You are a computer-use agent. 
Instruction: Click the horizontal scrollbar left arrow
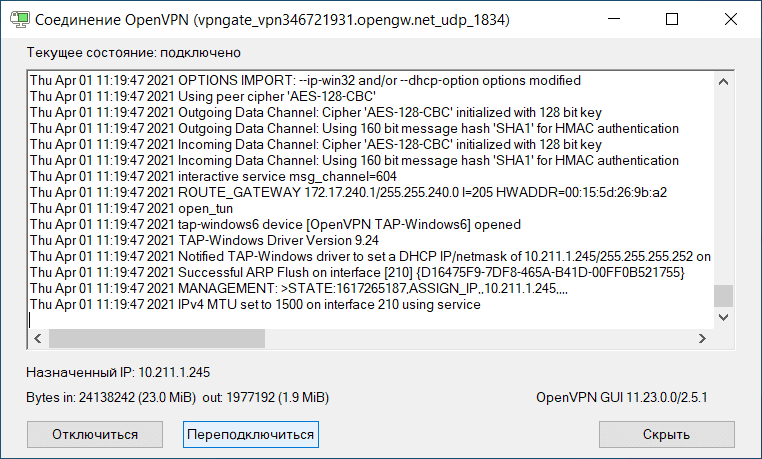pos(39,337)
